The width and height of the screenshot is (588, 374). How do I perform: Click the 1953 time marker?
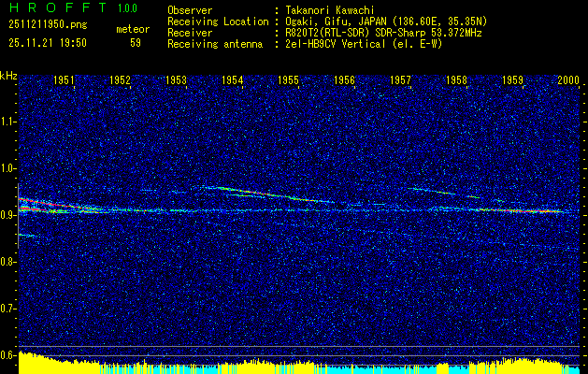pos(177,81)
